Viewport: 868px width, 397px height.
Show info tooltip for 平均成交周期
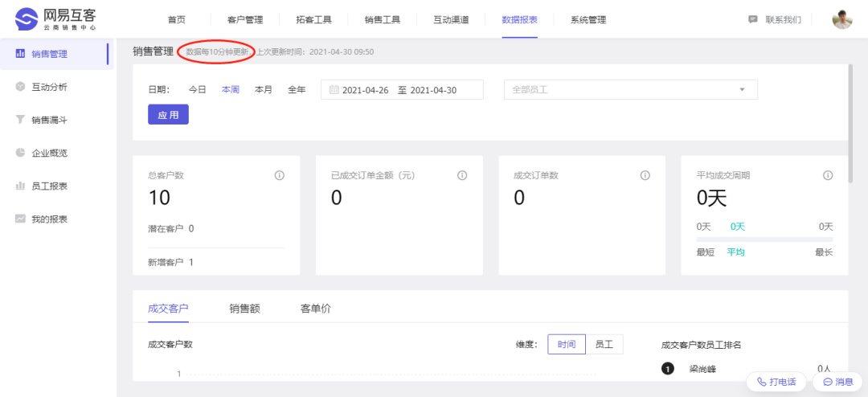coord(828,175)
